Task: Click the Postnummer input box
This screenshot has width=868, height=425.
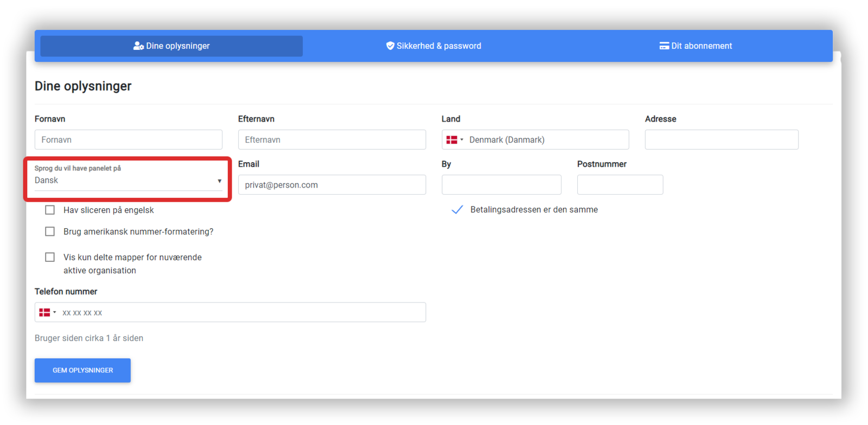Action: tap(620, 185)
